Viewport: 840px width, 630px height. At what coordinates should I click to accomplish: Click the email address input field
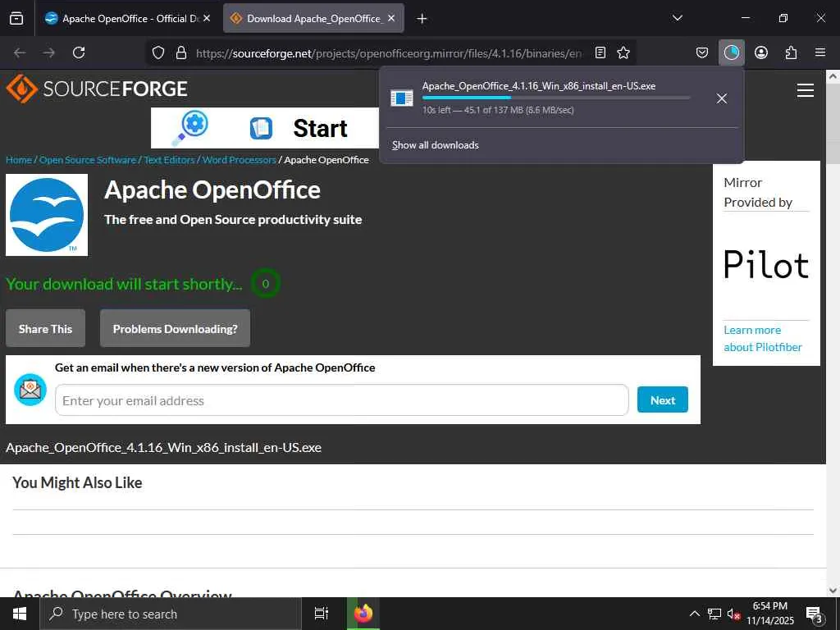pos(342,400)
